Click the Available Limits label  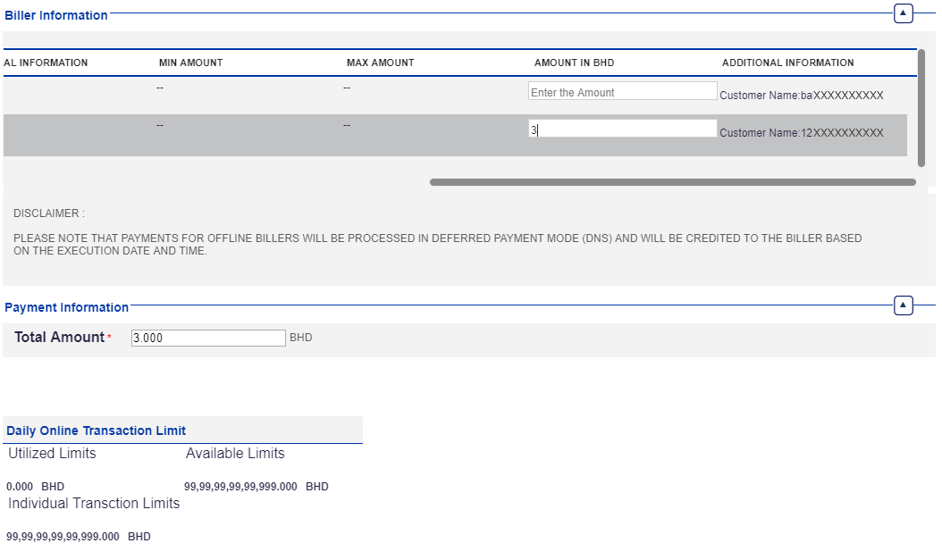coord(235,454)
